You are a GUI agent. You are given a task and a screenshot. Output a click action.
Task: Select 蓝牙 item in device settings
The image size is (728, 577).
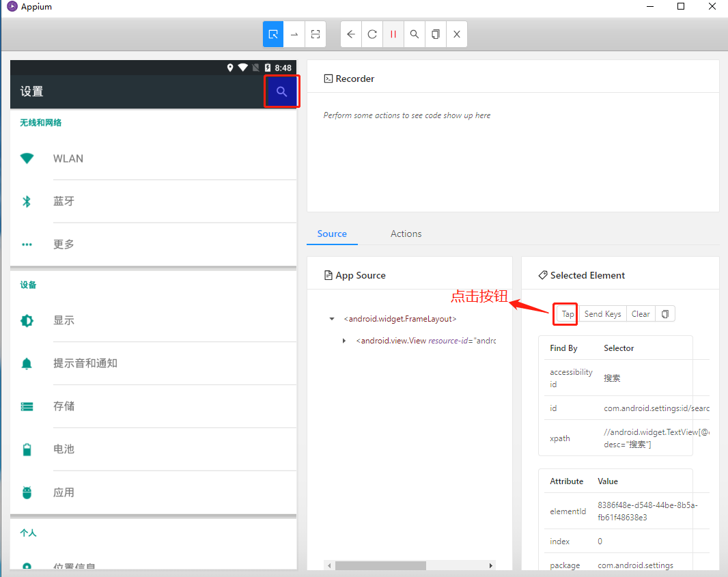point(153,201)
